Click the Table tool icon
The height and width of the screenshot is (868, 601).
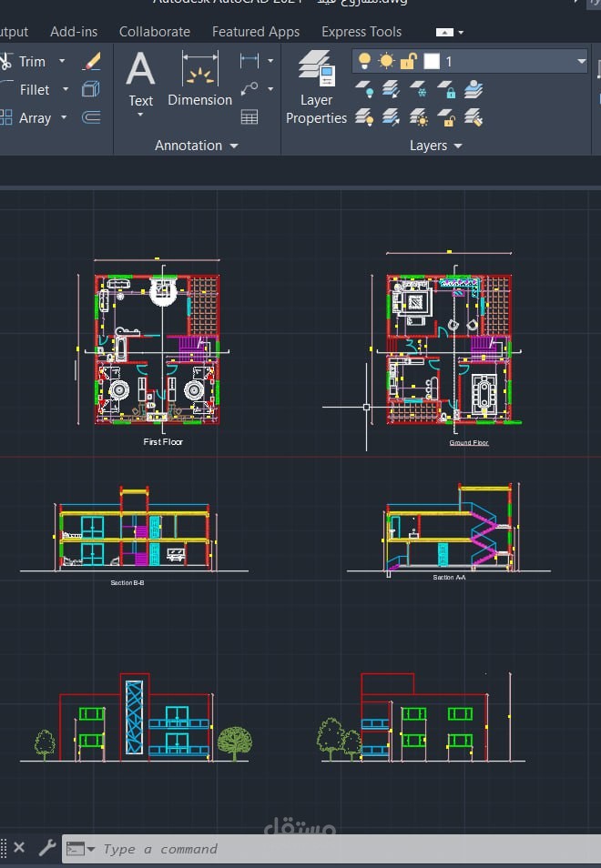250,116
